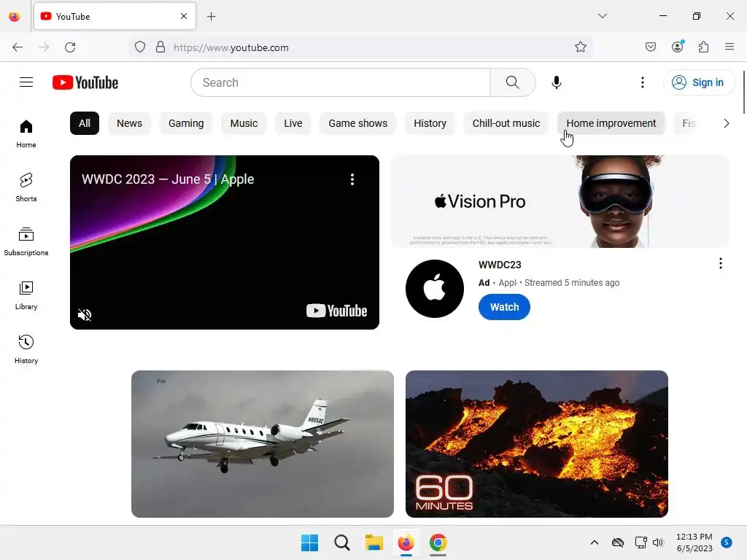Select the History filter chip
Viewport: 747px width, 560px height.
pos(430,123)
